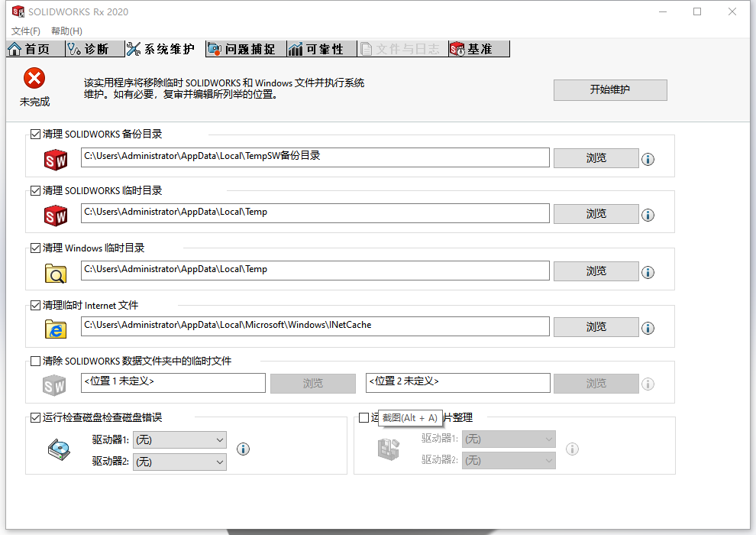Click the stethoscope icon on 诊断 tab

74,49
